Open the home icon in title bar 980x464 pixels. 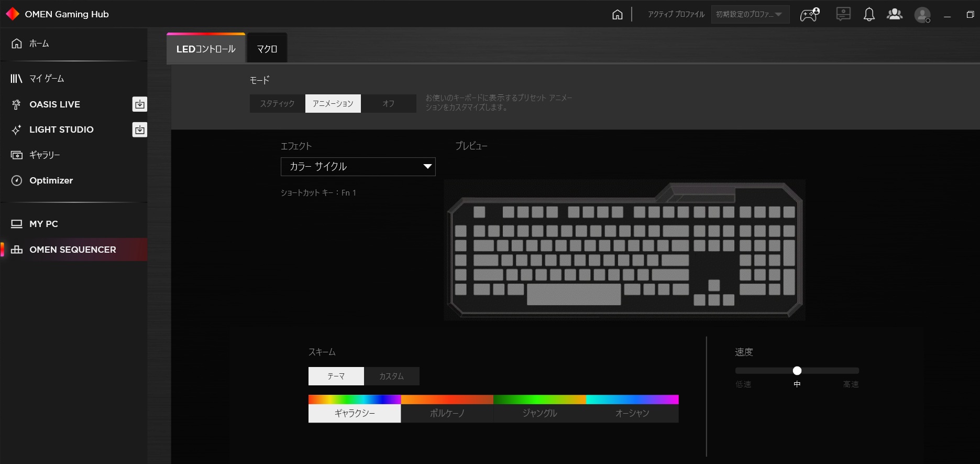pyautogui.click(x=618, y=14)
